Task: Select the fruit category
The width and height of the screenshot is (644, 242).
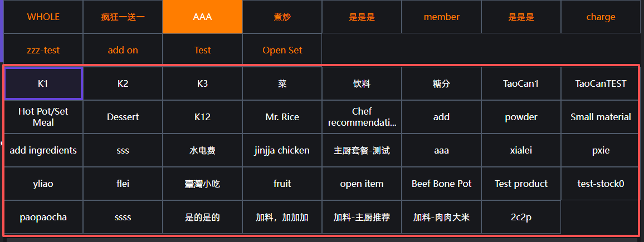Action: 282,184
